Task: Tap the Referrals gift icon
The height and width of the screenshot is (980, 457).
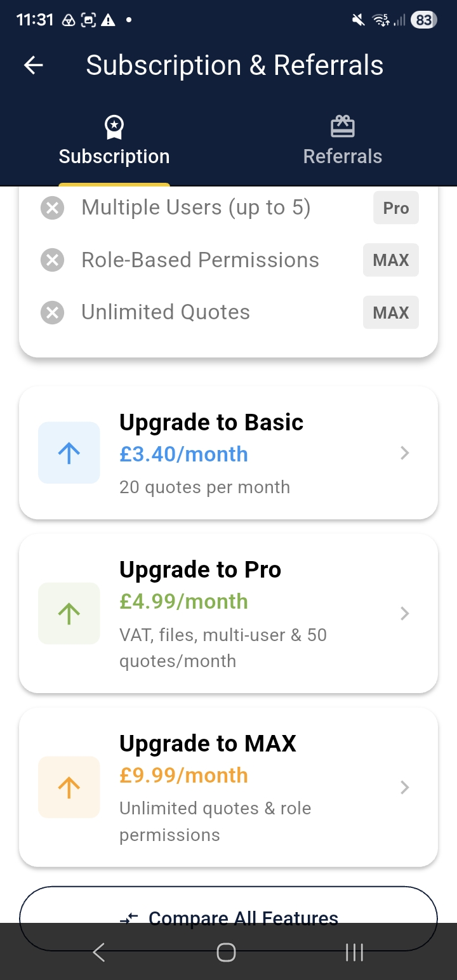Action: pyautogui.click(x=343, y=126)
